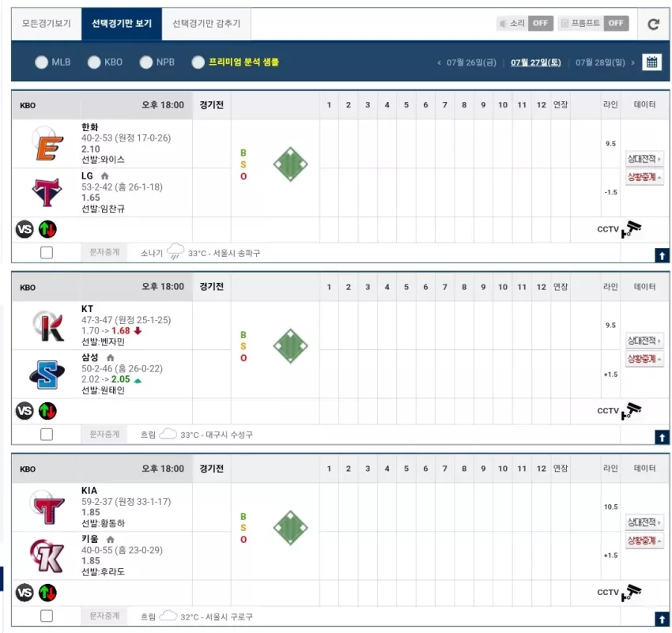The height and width of the screenshot is (633, 672).
Task: Expand 상대전적 for KIA-Kiwoom game
Action: (644, 522)
